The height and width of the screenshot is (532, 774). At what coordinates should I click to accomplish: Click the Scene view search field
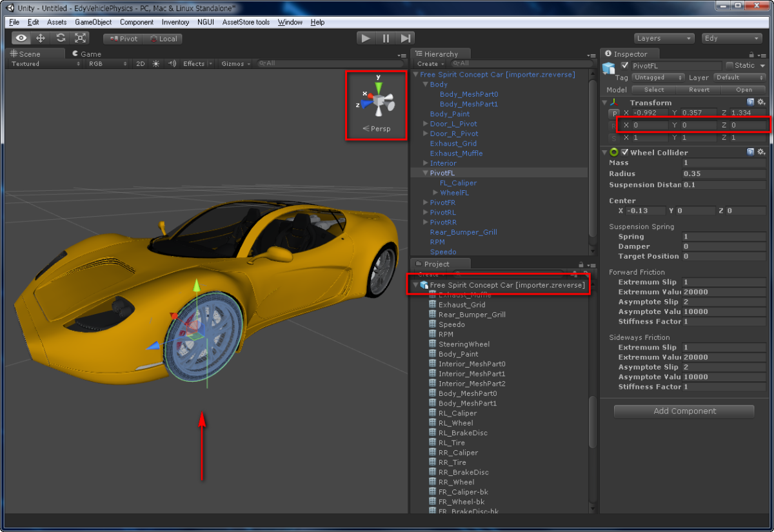[331, 64]
